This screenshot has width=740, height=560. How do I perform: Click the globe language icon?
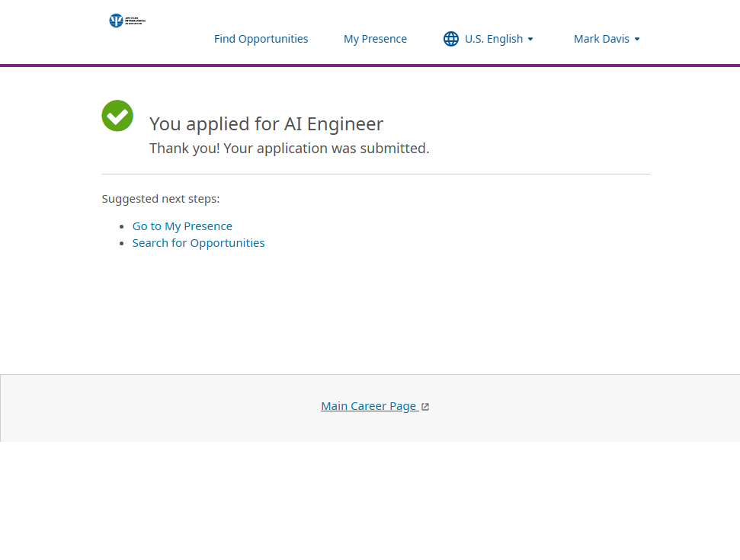pyautogui.click(x=451, y=39)
